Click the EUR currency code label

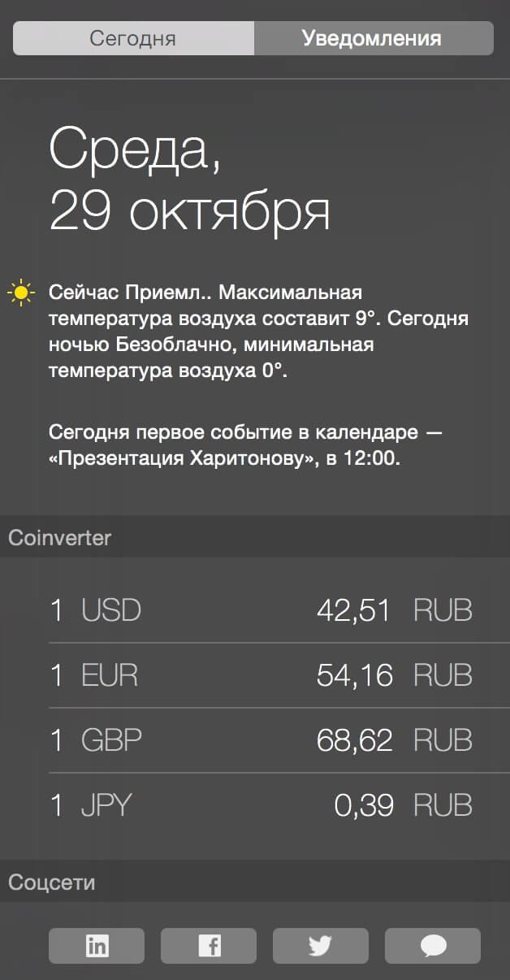110,675
